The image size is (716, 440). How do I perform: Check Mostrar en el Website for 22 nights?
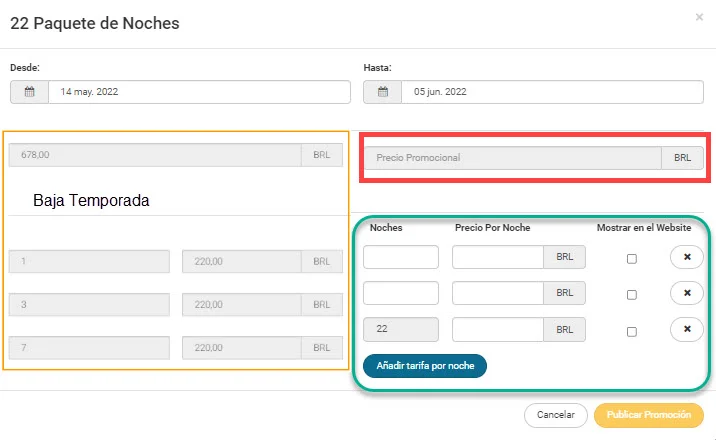click(631, 330)
